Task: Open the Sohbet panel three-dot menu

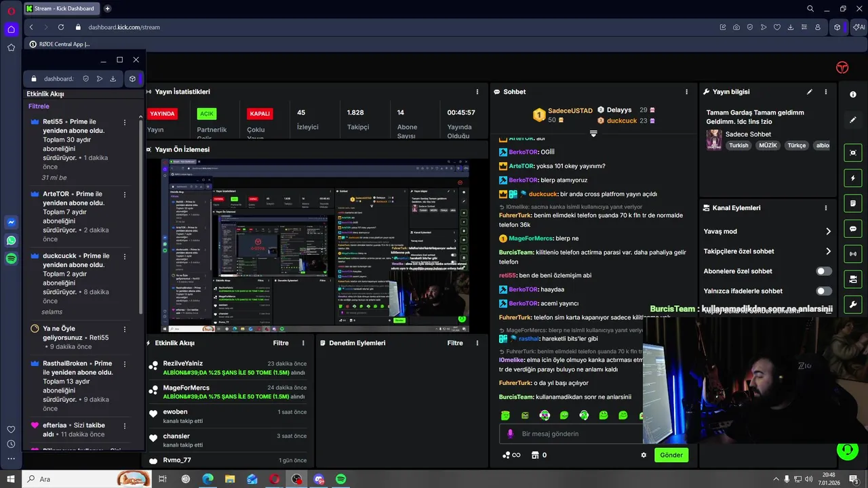Action: tap(686, 91)
